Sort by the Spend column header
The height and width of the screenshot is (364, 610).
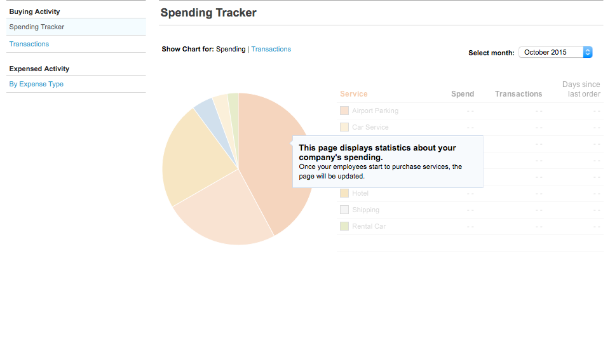pos(463,94)
